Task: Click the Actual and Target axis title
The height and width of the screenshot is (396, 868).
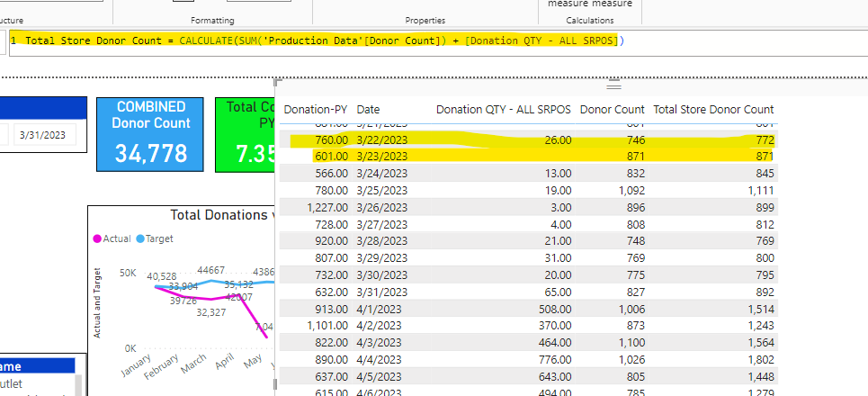Action: pyautogui.click(x=97, y=303)
